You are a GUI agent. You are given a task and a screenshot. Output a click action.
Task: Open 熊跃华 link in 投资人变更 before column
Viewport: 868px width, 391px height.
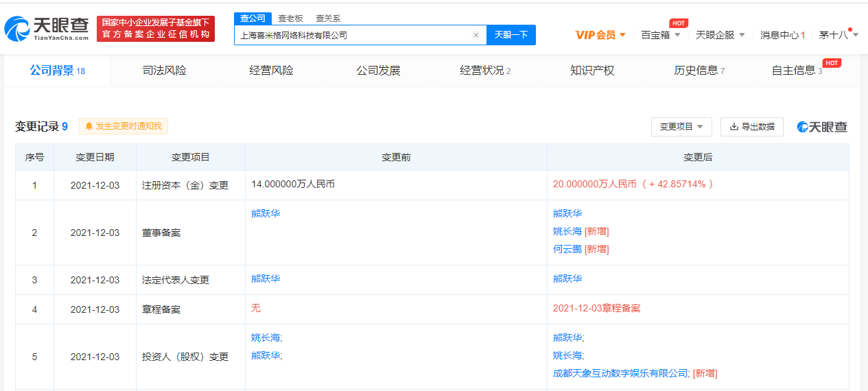click(266, 355)
